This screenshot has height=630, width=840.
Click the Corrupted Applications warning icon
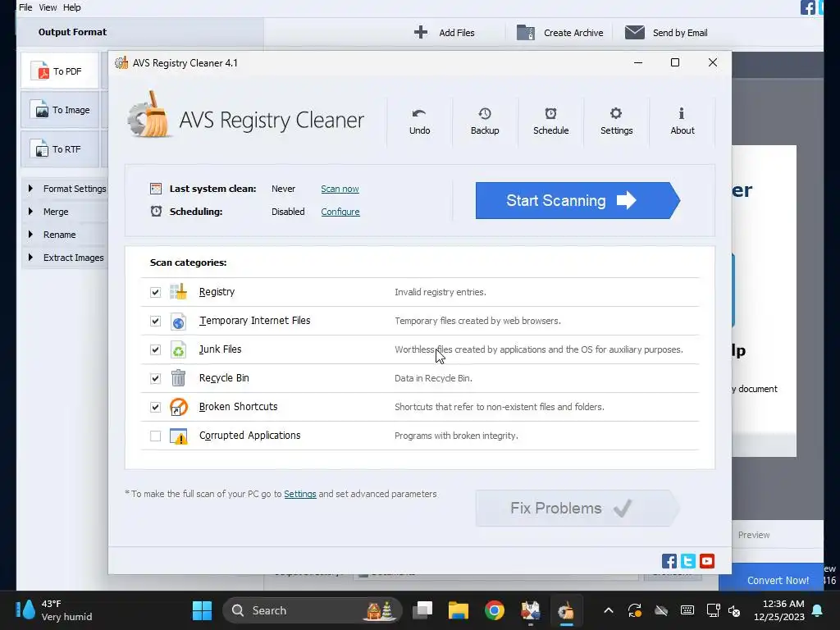178,436
